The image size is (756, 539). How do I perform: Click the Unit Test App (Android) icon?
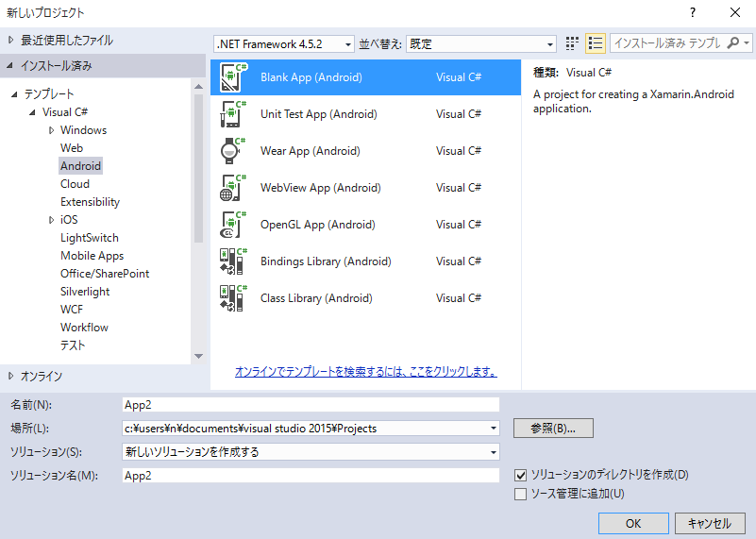[x=232, y=114]
